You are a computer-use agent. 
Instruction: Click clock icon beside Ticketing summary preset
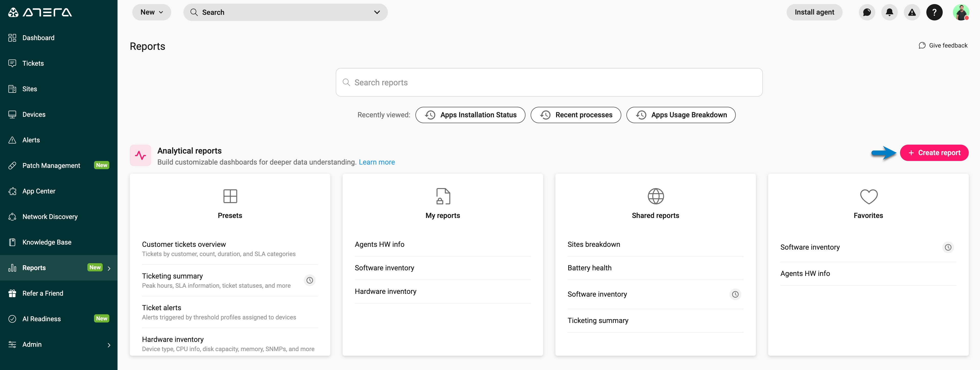pyautogui.click(x=310, y=281)
